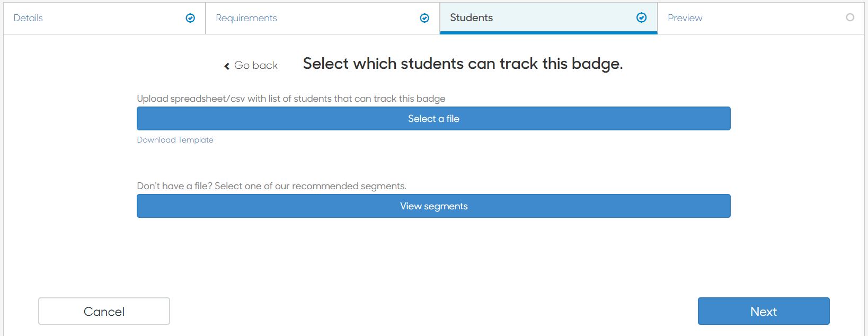This screenshot has width=868, height=336.
Task: Download the Template via link
Action: click(175, 140)
